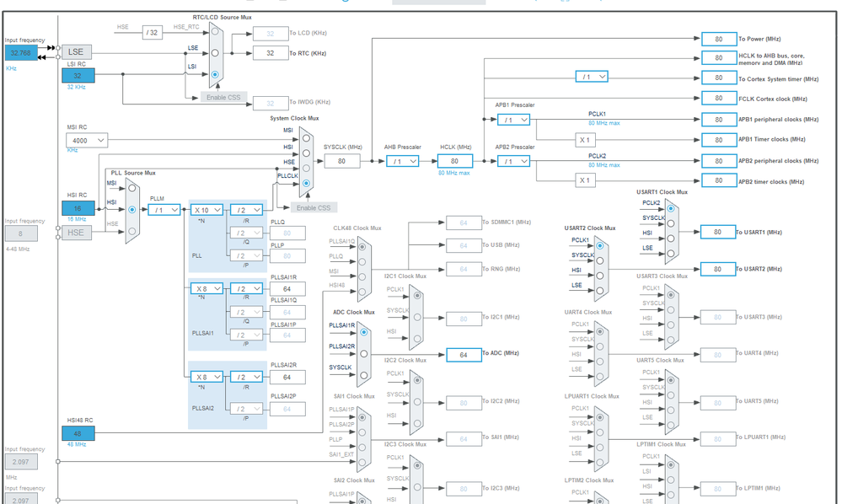Select PCLK1 in the USART2 Clock Mux
The height and width of the screenshot is (504, 842).
(x=600, y=245)
